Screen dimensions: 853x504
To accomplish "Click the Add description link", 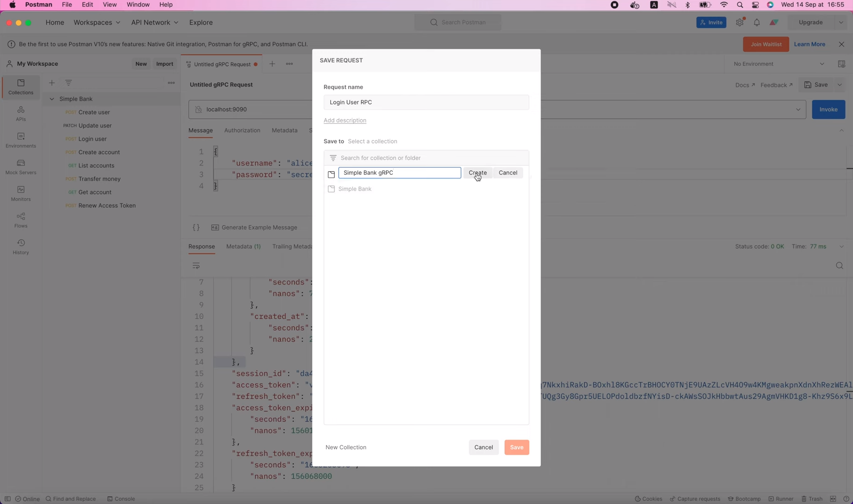I will 345,121.
